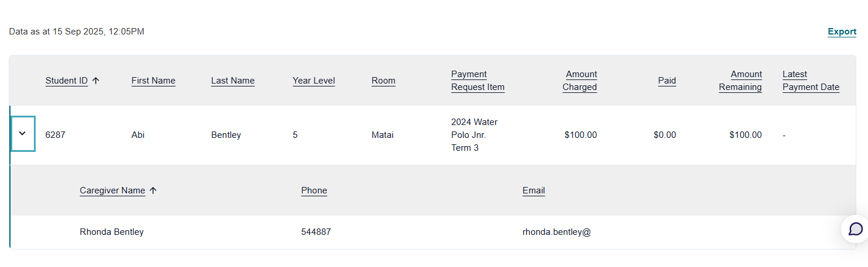
Task: Select the rhonda.bentley@ email cell
Action: (556, 232)
